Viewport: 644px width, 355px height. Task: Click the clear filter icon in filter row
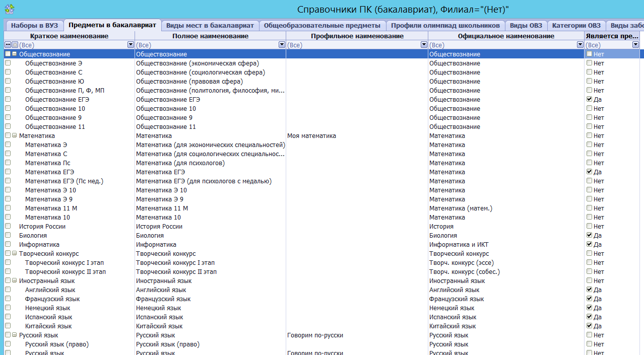pos(15,45)
